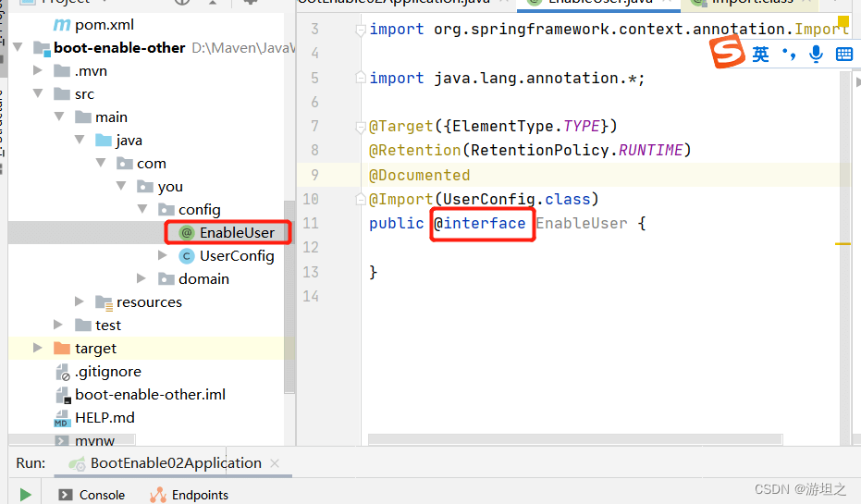Select the orange target folder icon
The width and height of the screenshot is (861, 504).
click(62, 348)
